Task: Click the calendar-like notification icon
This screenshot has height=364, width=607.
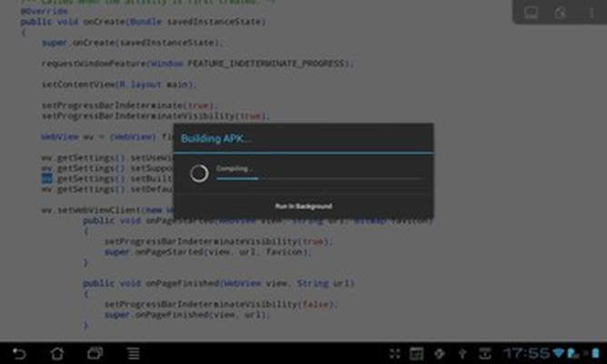Action: pyautogui.click(x=417, y=353)
